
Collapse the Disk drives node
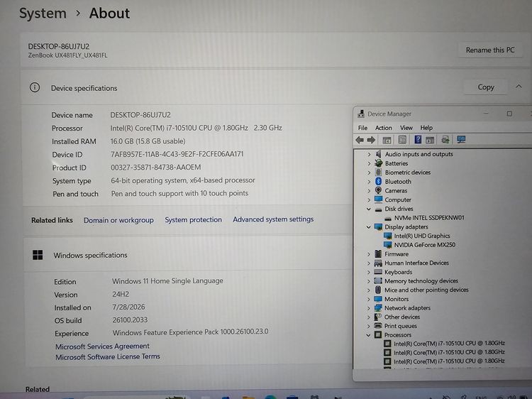[369, 209]
